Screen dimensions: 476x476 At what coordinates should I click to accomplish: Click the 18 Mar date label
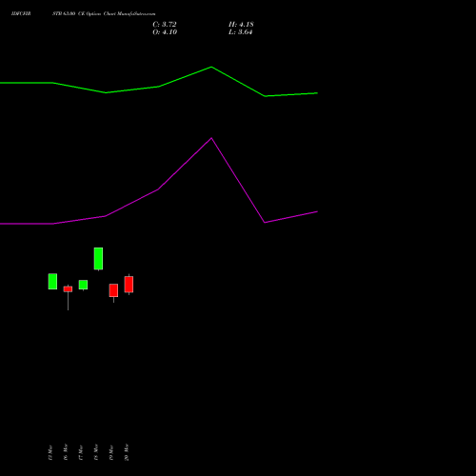[x=96, y=452]
